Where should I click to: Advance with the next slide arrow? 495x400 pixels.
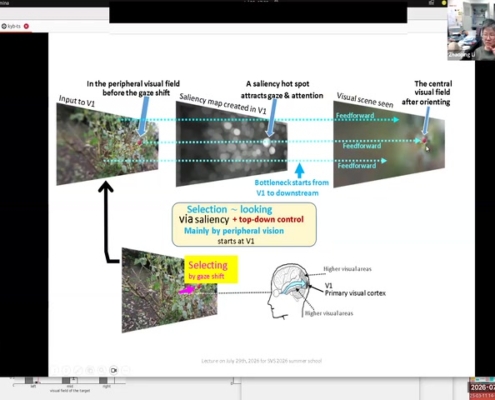67,370
